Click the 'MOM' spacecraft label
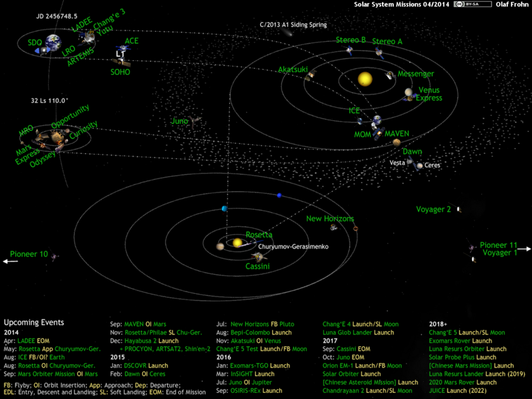This screenshot has height=399, width=532. point(362,135)
